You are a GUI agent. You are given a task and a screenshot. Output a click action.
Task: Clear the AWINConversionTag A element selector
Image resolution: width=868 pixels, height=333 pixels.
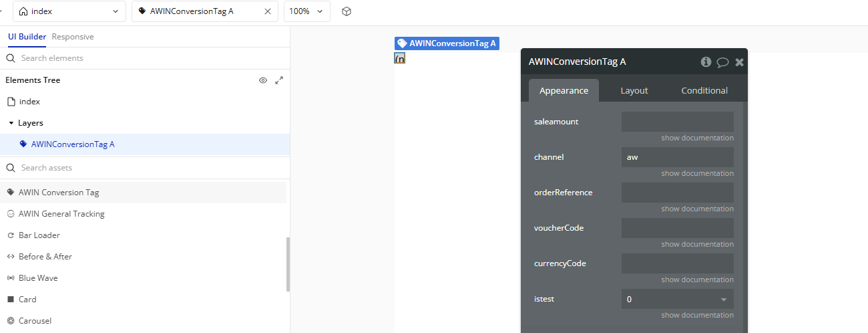[268, 11]
